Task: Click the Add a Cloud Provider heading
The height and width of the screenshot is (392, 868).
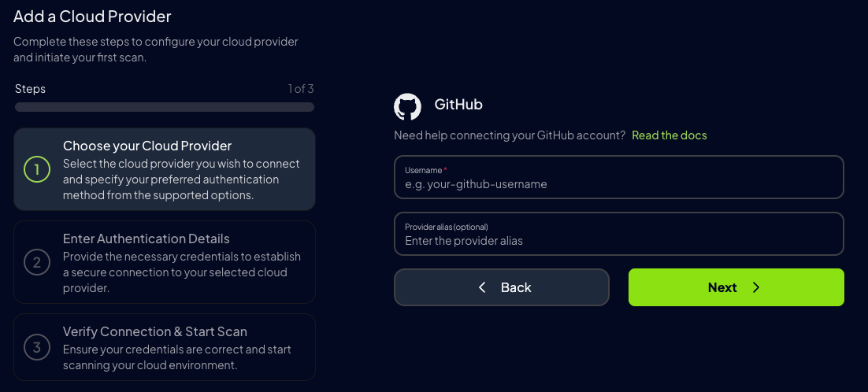Action: click(92, 17)
